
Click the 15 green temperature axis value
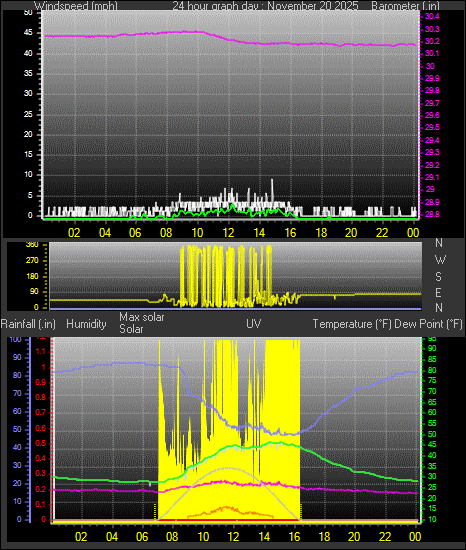pos(432,508)
